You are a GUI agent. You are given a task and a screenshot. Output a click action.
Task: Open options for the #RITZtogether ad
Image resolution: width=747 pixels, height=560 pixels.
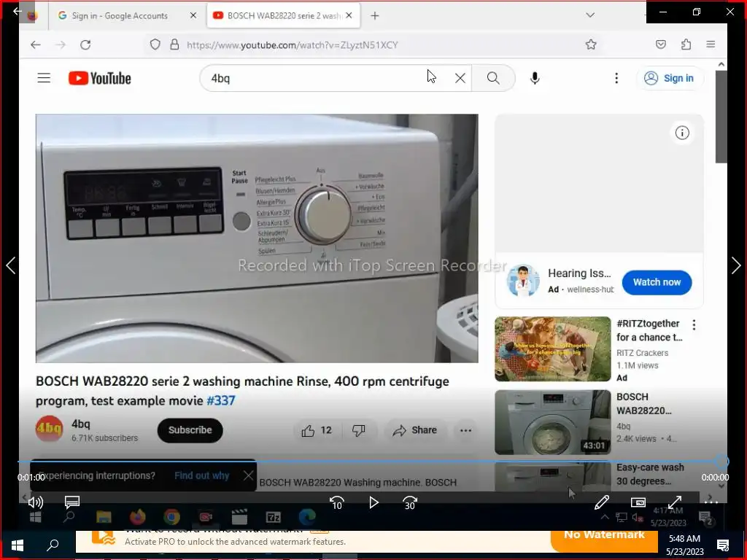coord(694,324)
